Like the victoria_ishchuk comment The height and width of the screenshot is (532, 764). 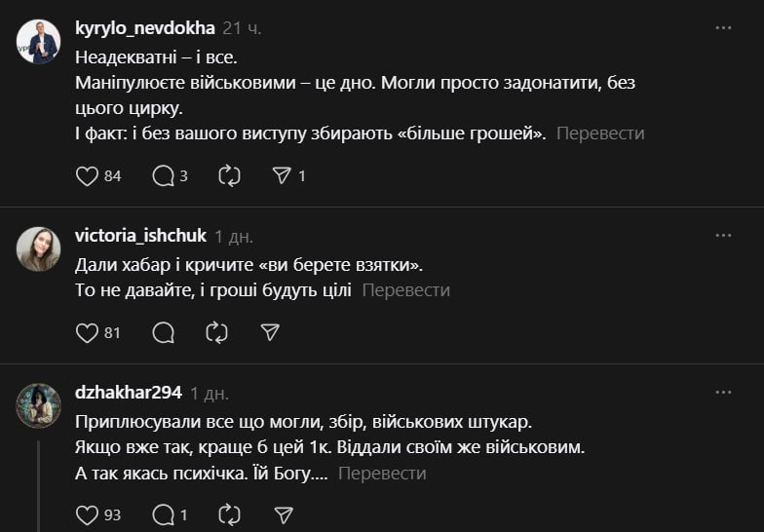coord(88,332)
